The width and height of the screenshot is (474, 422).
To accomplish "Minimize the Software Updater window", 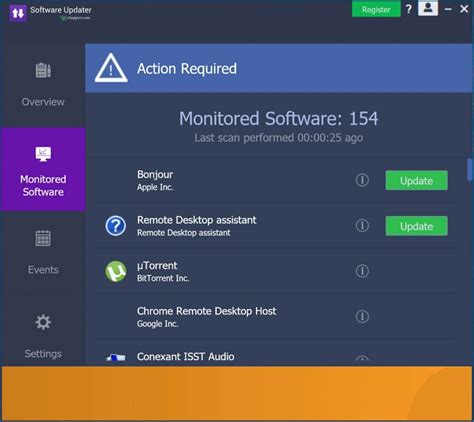I will 448,9.
